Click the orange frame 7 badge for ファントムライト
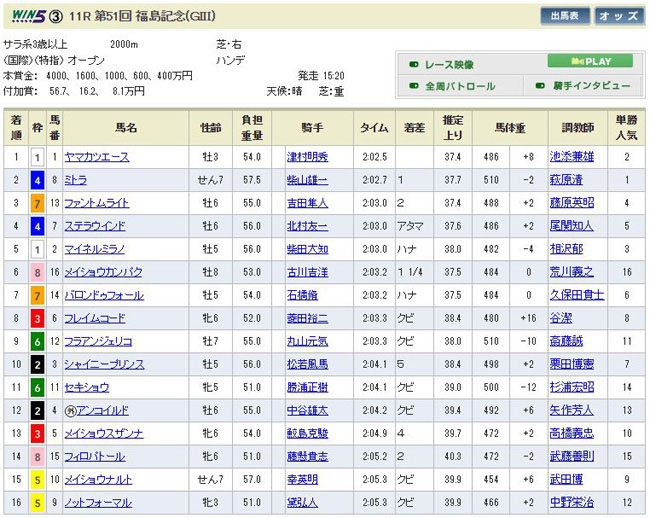The width and height of the screenshot is (650, 518). [x=37, y=203]
